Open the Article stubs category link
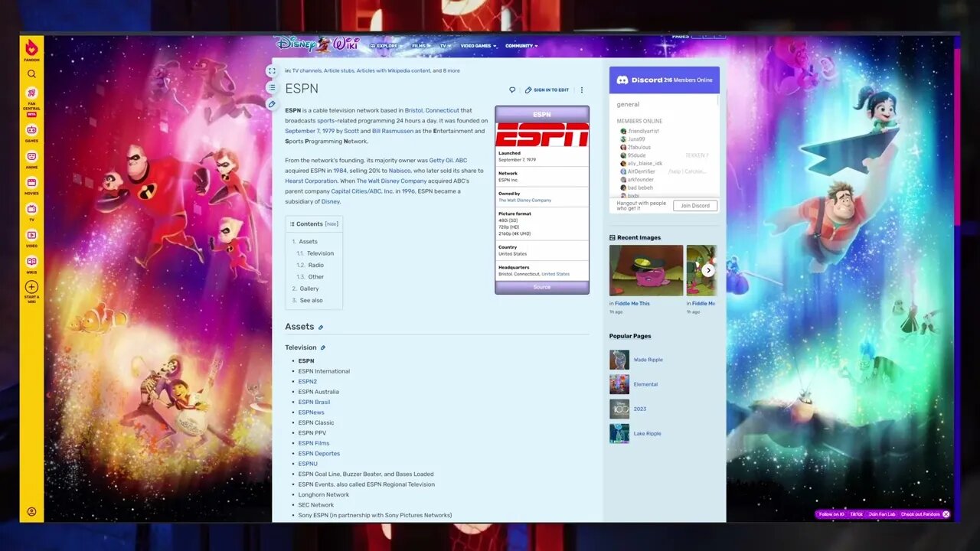This screenshot has width=980, height=551. click(339, 70)
